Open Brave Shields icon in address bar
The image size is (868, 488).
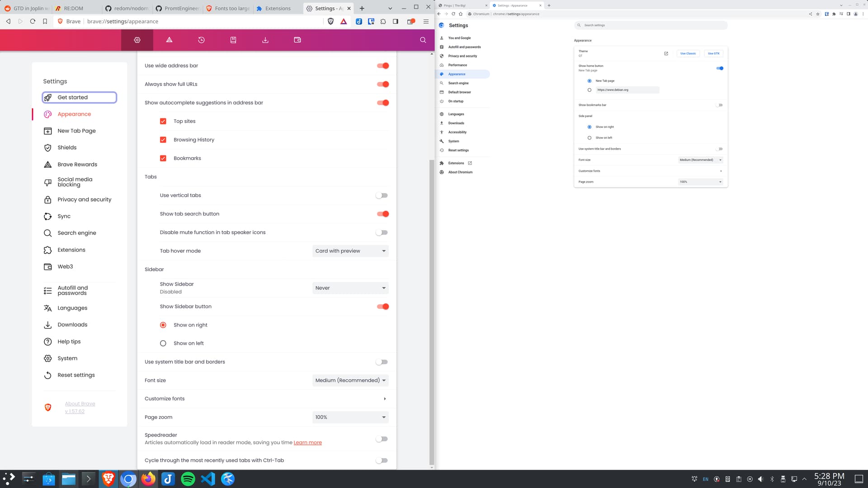coord(330,21)
